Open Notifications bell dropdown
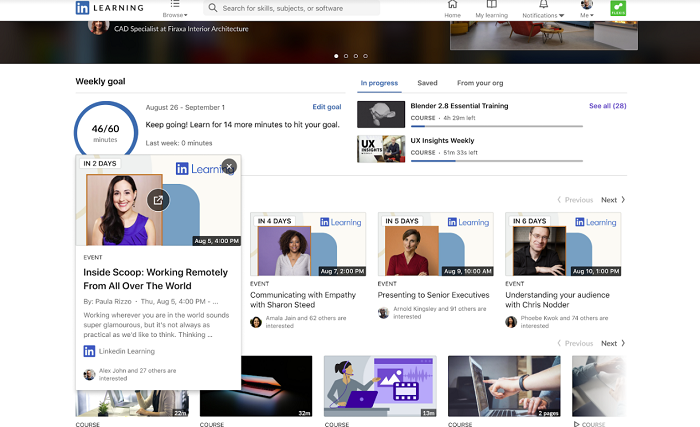Image resolution: width=700 pixels, height=427 pixels. 543,9
